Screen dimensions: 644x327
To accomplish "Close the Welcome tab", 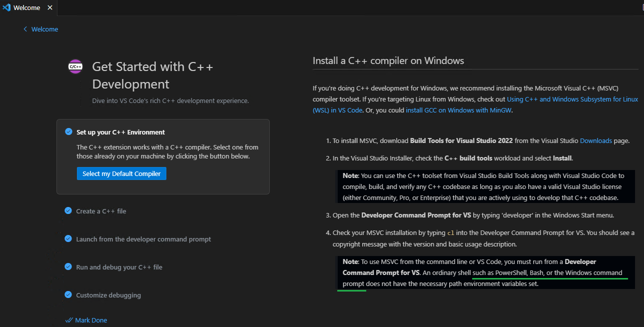I will [49, 7].
